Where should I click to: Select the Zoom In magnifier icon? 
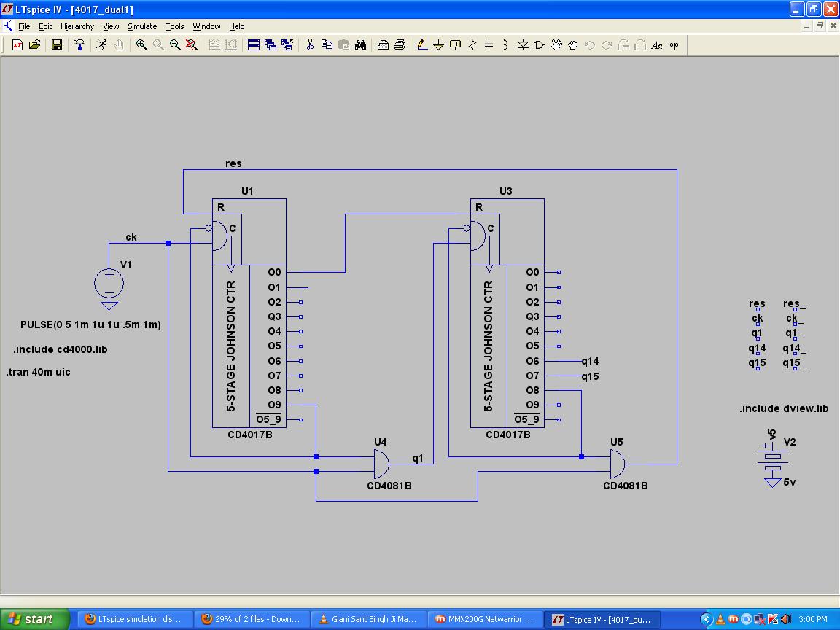click(141, 45)
